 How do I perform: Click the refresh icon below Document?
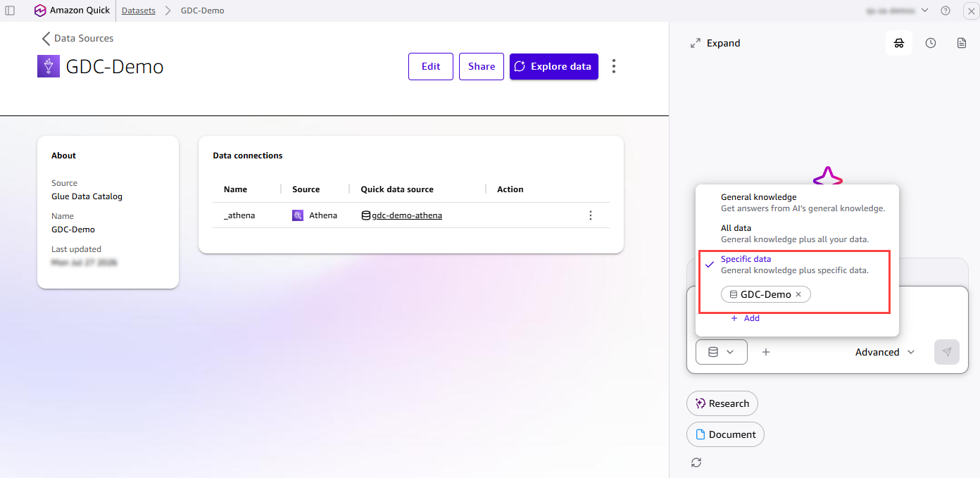[x=696, y=463]
